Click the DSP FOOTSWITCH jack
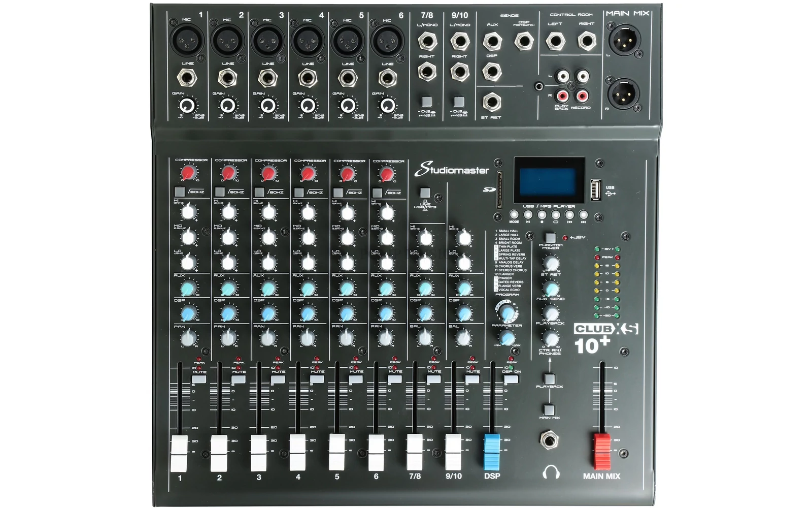812x508 pixels. [524, 41]
